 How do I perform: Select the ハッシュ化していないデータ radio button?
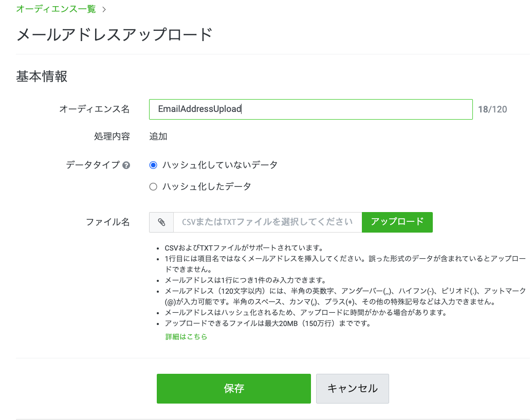pos(153,165)
